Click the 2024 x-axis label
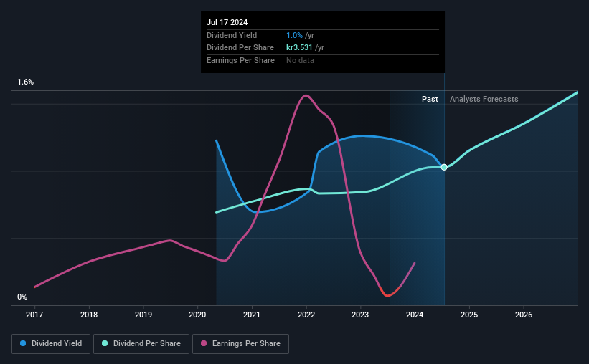This screenshot has height=364, width=589. (x=415, y=315)
